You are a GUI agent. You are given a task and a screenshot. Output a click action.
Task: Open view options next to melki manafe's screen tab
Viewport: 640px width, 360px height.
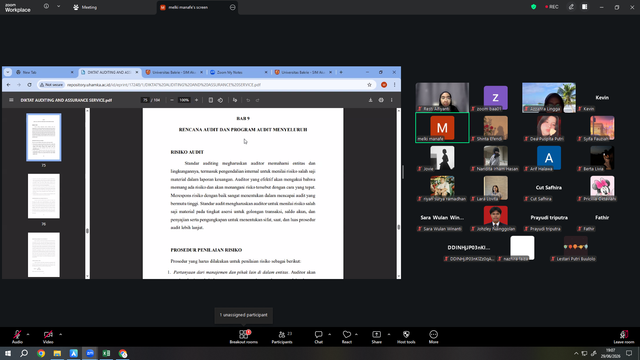click(233, 7)
